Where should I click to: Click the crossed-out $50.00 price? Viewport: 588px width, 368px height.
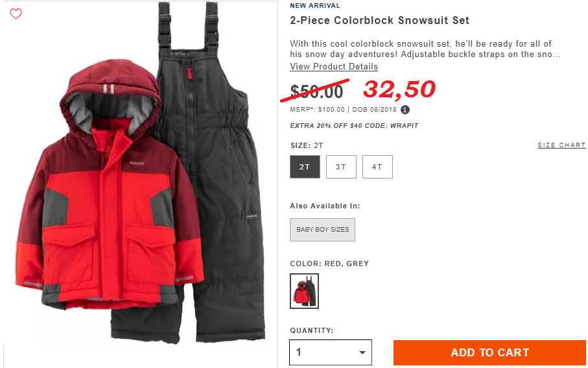pos(316,92)
